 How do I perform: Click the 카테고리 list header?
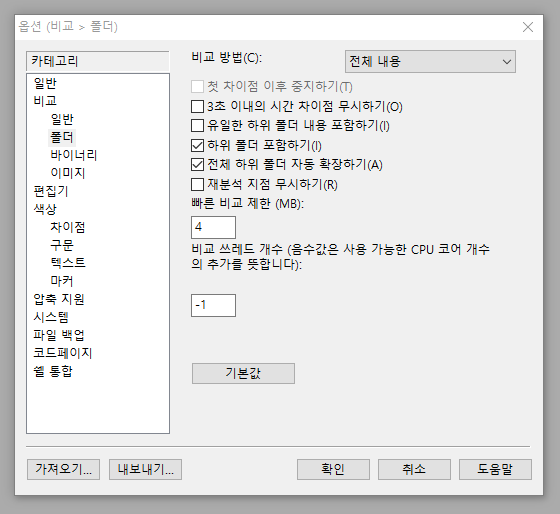tap(98, 61)
